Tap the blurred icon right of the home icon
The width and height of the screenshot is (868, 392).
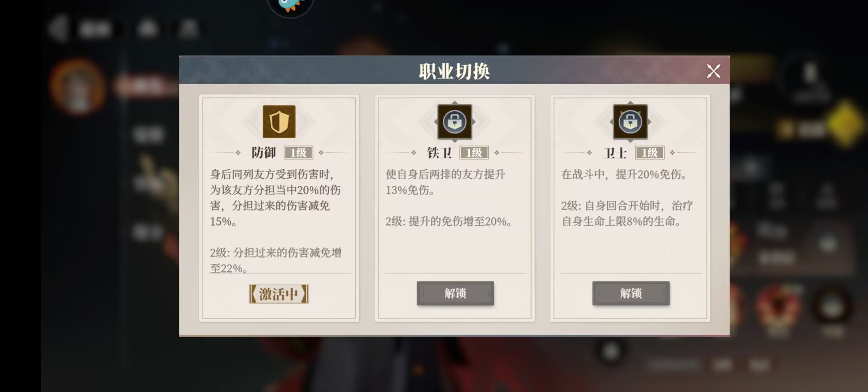[x=188, y=28]
